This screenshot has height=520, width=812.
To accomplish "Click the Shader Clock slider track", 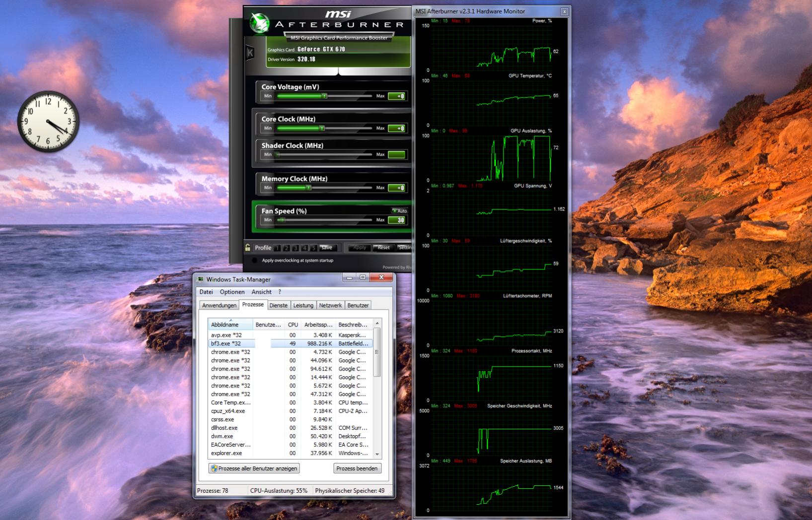I will coord(325,154).
